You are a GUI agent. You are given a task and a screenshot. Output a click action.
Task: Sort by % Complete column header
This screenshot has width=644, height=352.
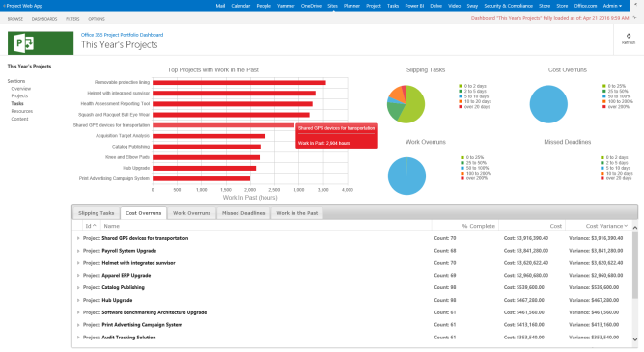pyautogui.click(x=479, y=226)
